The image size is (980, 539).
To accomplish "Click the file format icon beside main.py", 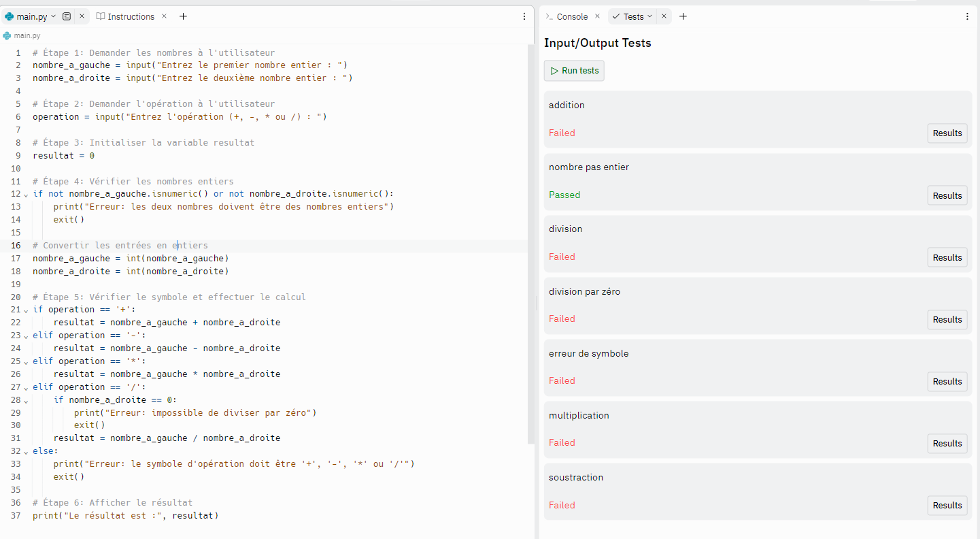I will pyautogui.click(x=67, y=16).
